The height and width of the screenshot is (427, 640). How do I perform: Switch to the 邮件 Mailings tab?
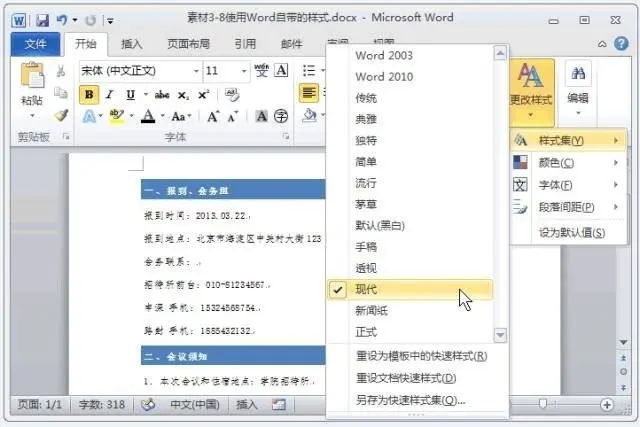pos(291,44)
